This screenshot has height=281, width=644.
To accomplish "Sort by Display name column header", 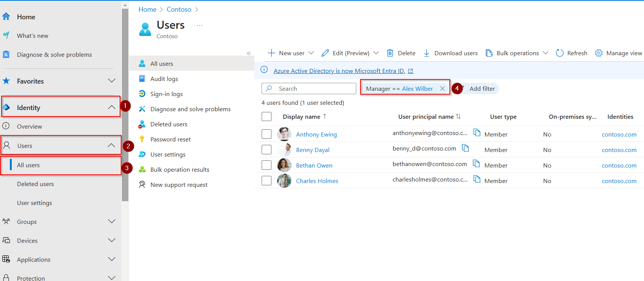I will click(x=304, y=116).
